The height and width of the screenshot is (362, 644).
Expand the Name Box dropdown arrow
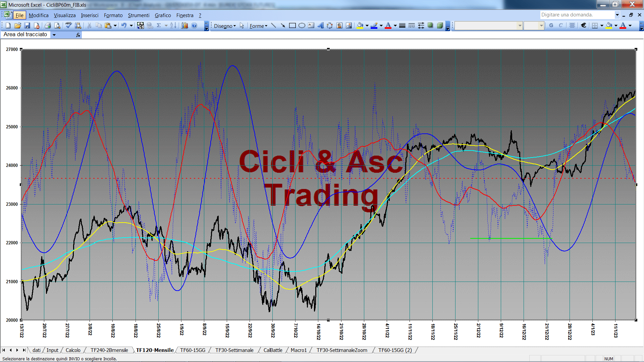[x=54, y=35]
